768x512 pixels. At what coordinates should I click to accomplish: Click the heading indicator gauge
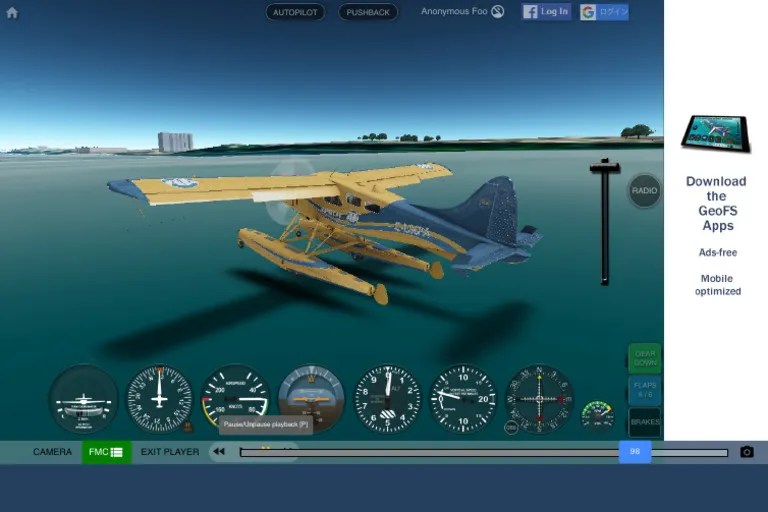coord(159,399)
